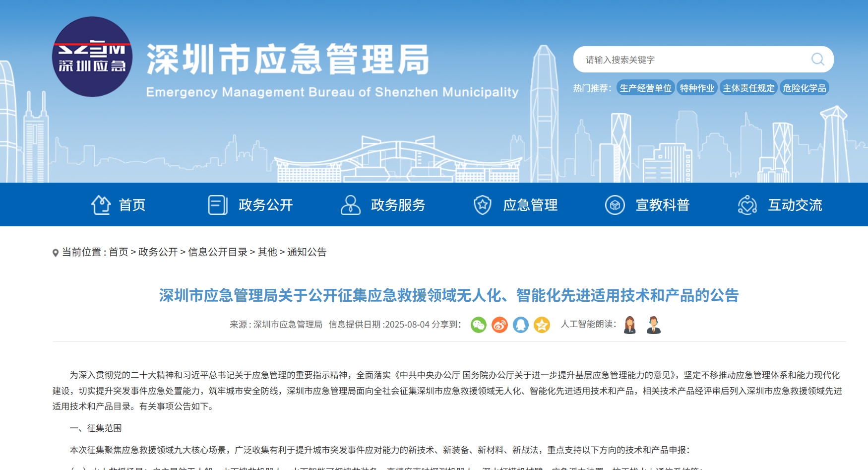The height and width of the screenshot is (470, 868).
Task: Open 通知公告 breadcrumb link
Action: (x=307, y=252)
